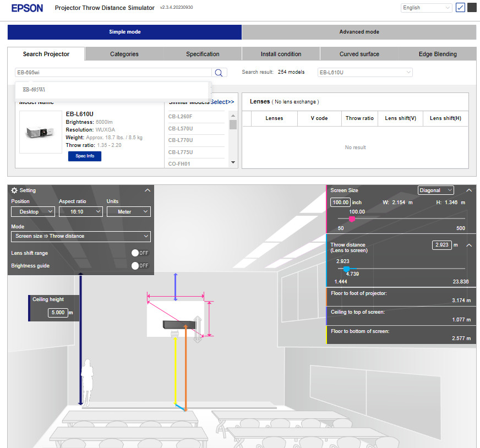Click the Select>> link for similar models
This screenshot has width=480, height=448.
click(222, 102)
